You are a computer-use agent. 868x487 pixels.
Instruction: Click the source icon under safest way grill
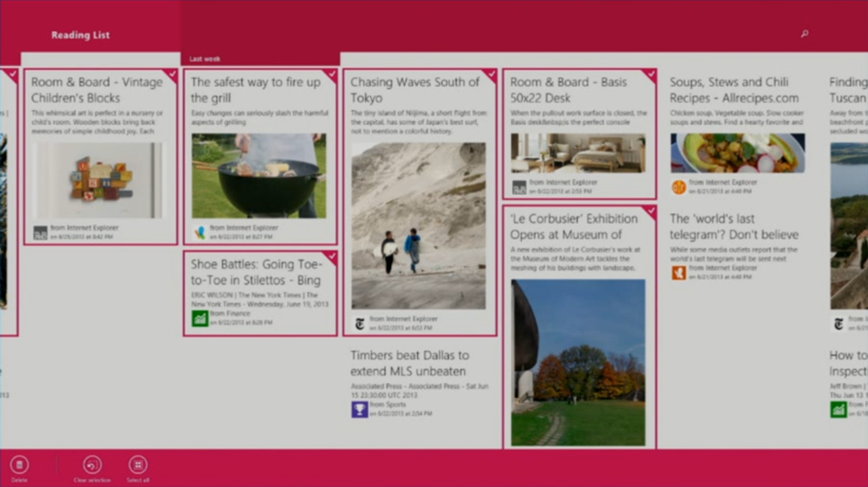click(x=200, y=233)
